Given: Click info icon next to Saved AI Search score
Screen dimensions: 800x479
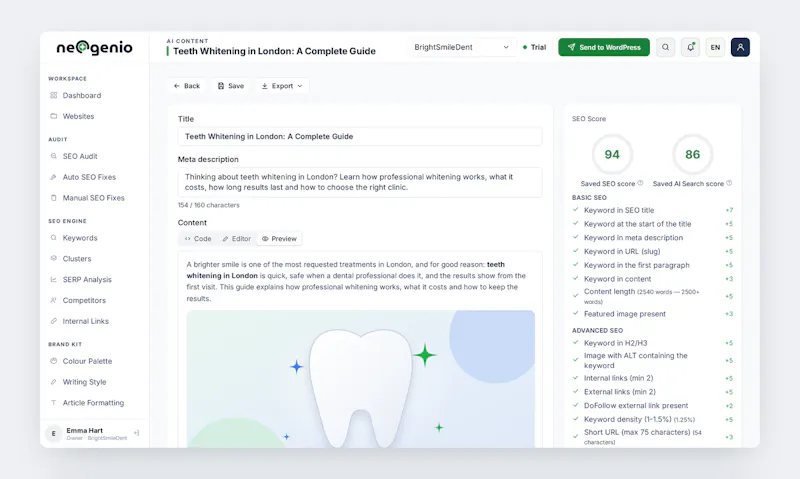Looking at the screenshot, I should 729,183.
